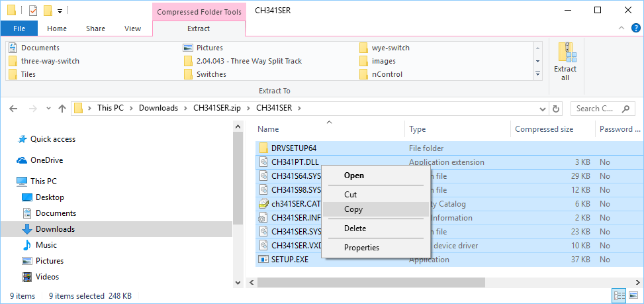The height and width of the screenshot is (304, 644).
Task: Click the Back navigation arrow
Action: (13, 109)
